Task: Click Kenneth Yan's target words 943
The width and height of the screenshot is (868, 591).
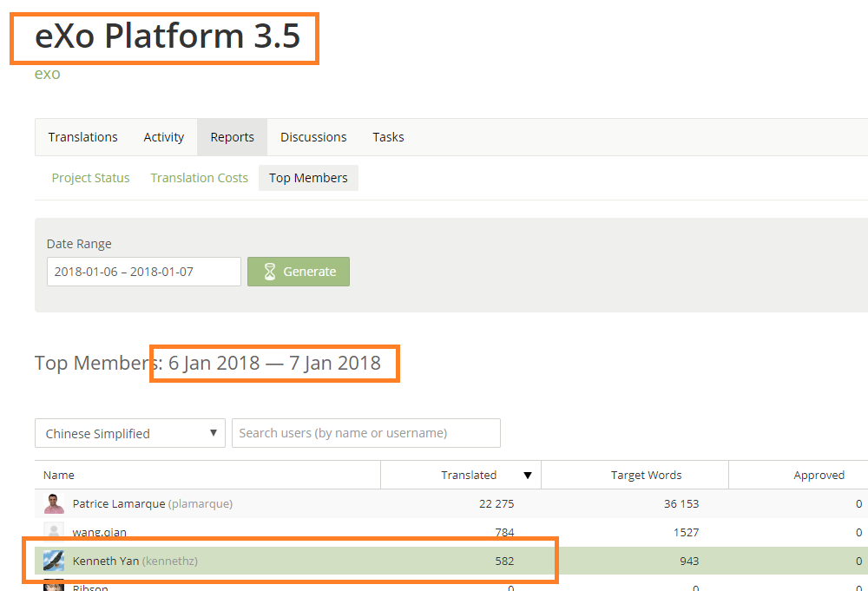Action: coord(689,561)
